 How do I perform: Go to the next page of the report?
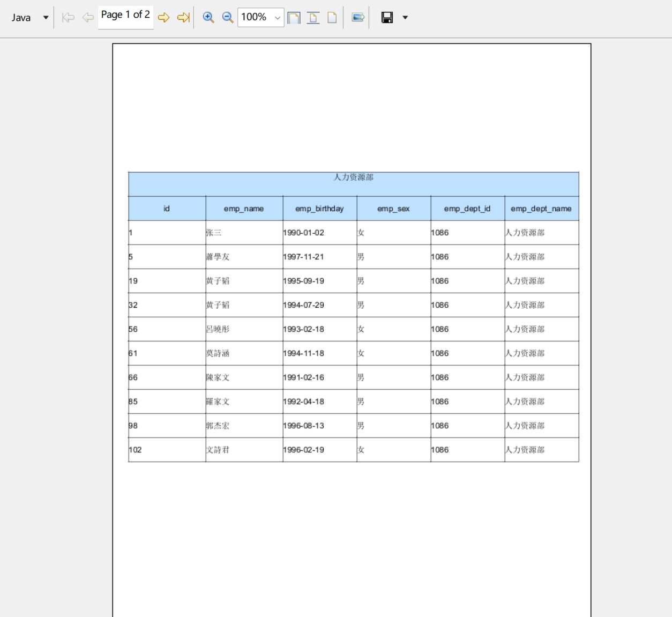164,17
